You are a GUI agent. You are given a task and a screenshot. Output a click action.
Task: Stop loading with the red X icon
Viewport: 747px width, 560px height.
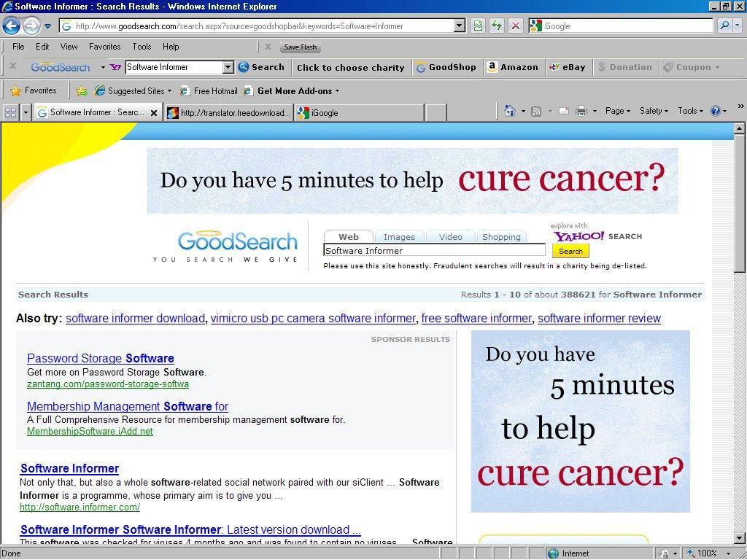pyautogui.click(x=516, y=26)
